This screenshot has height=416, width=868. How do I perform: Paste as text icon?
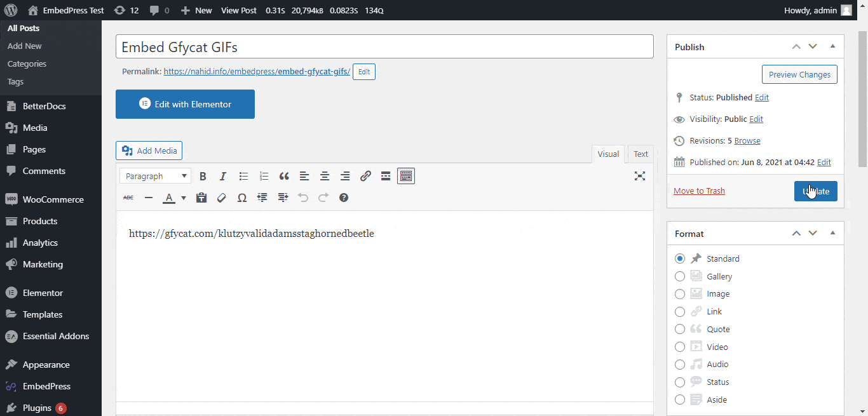tap(201, 198)
